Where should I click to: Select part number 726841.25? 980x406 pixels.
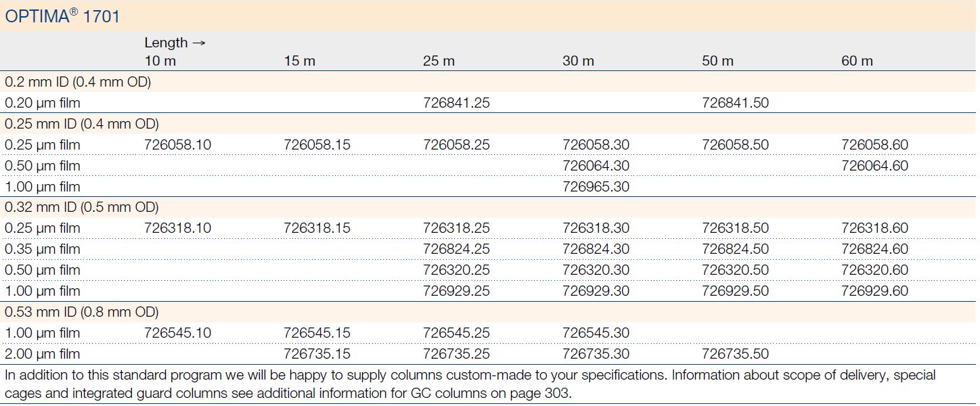[456, 103]
